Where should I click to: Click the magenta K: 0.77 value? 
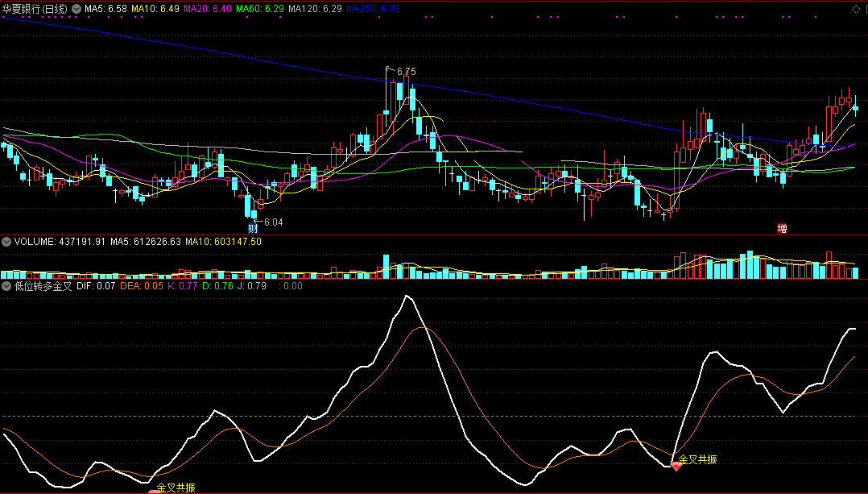pyautogui.click(x=183, y=286)
